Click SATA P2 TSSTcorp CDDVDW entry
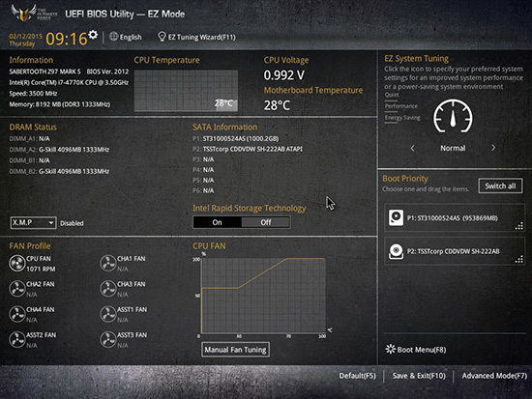This screenshot has width=532, height=399. [x=248, y=149]
